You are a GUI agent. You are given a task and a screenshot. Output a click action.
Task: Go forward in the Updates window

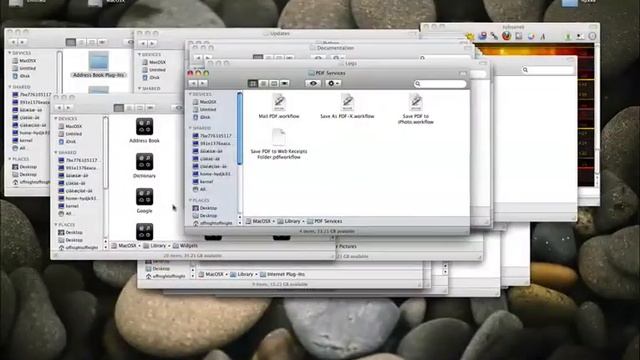click(152, 43)
